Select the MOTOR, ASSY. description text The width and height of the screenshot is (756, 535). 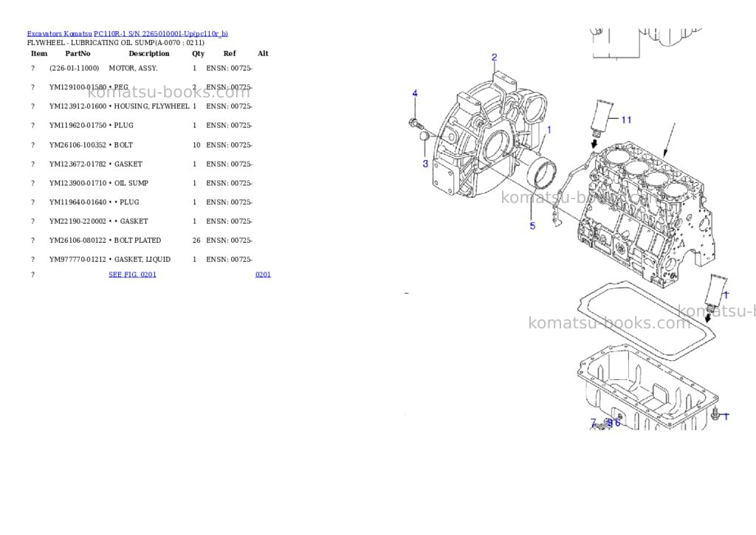133,69
